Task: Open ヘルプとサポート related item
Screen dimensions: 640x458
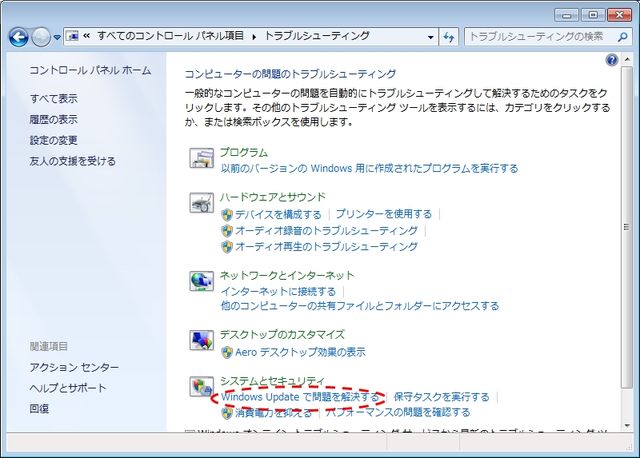Action: 68,388
